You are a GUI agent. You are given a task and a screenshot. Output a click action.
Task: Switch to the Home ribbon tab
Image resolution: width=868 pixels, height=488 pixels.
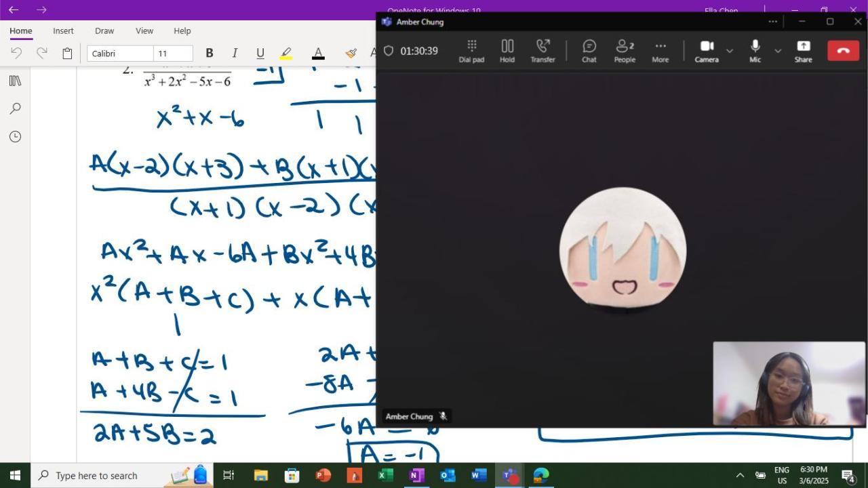pyautogui.click(x=21, y=30)
